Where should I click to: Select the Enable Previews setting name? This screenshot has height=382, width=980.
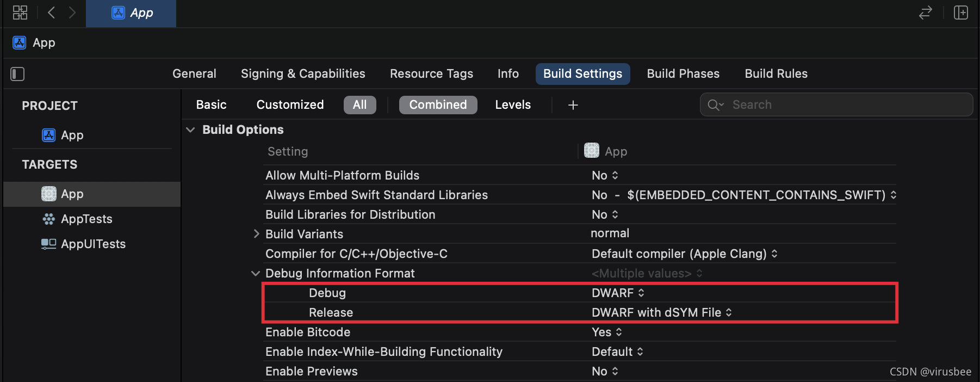pos(312,371)
